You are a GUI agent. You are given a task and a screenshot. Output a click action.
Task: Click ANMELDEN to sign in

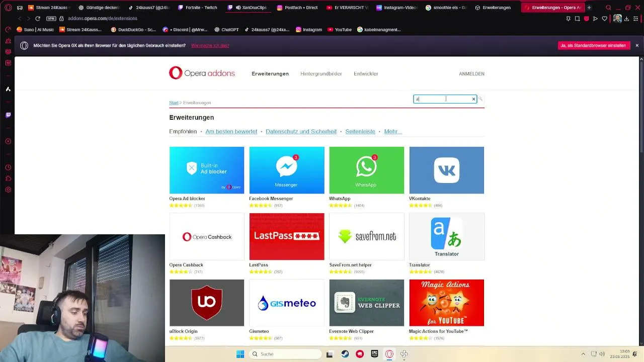[471, 74]
